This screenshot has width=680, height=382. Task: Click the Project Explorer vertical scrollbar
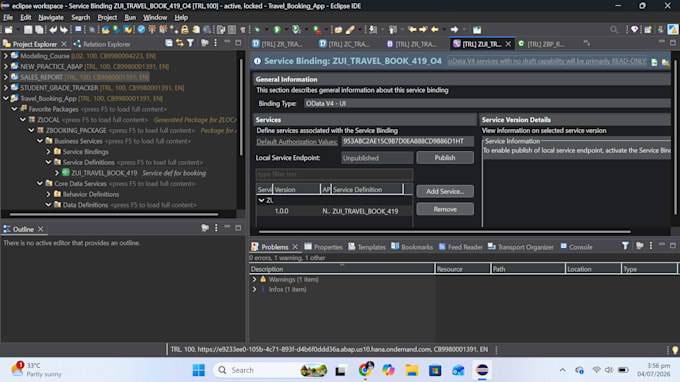point(242,107)
